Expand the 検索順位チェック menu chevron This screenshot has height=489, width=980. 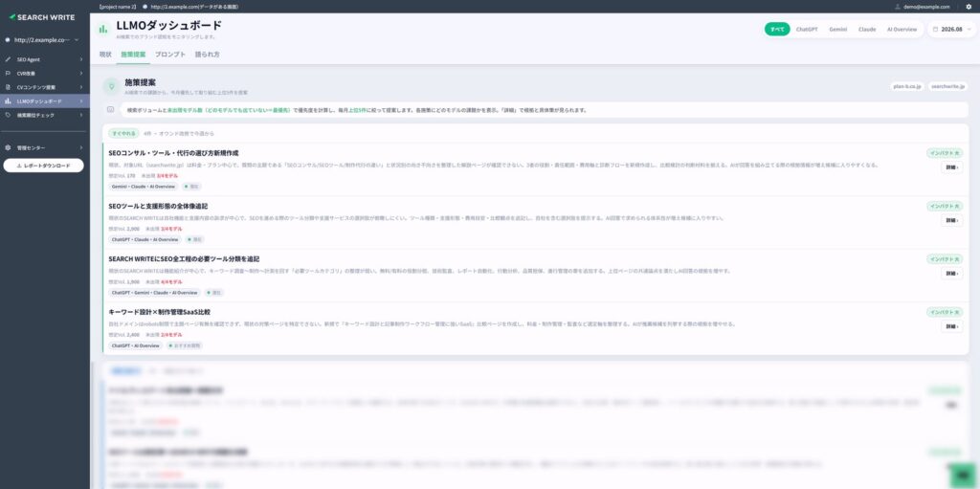(x=81, y=115)
